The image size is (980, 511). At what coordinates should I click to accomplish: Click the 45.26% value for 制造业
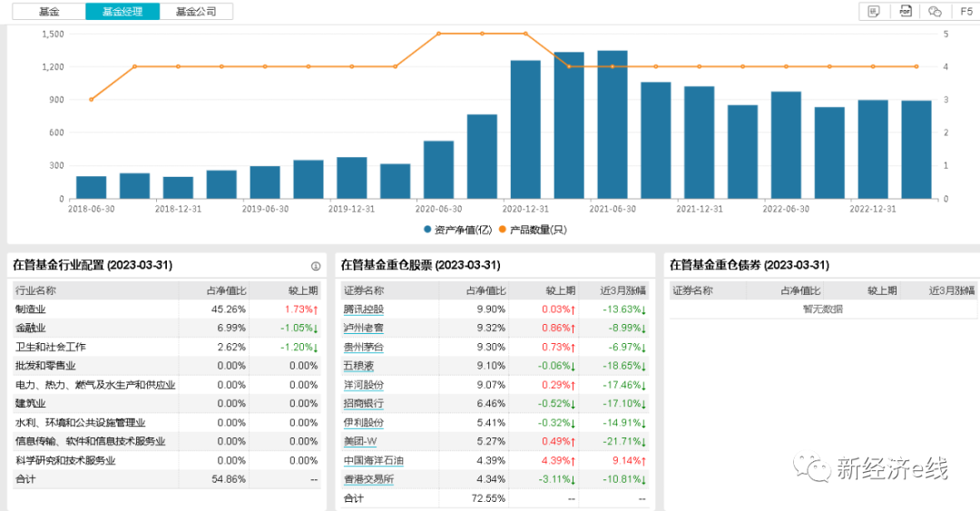pyautogui.click(x=229, y=309)
